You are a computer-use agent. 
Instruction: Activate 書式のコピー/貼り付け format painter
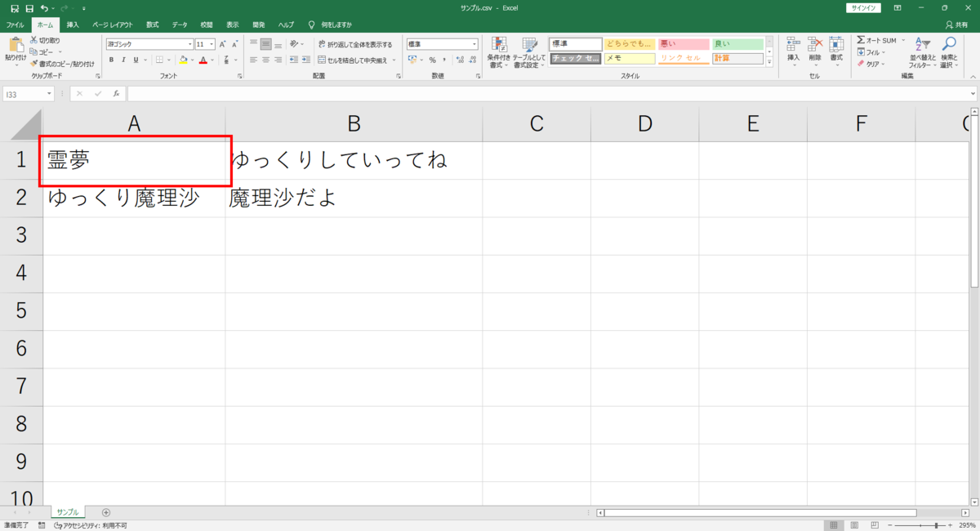[62, 63]
